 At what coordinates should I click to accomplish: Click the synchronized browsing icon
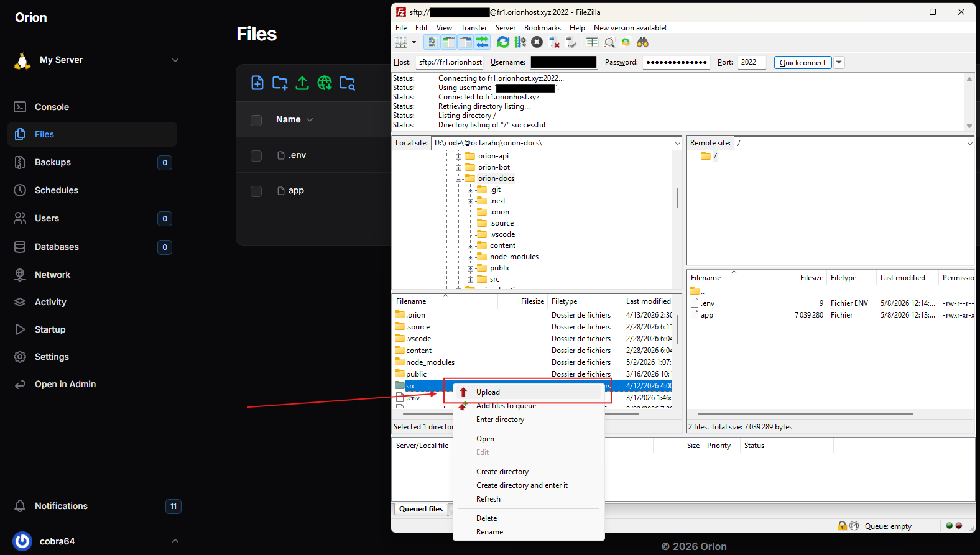tap(626, 42)
